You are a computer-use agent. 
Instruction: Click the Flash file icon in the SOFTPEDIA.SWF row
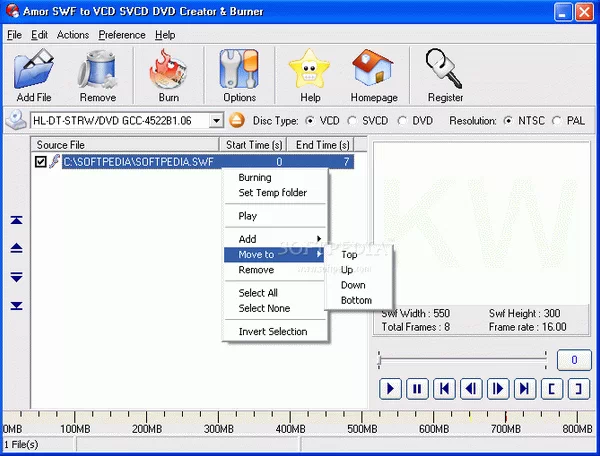55,161
